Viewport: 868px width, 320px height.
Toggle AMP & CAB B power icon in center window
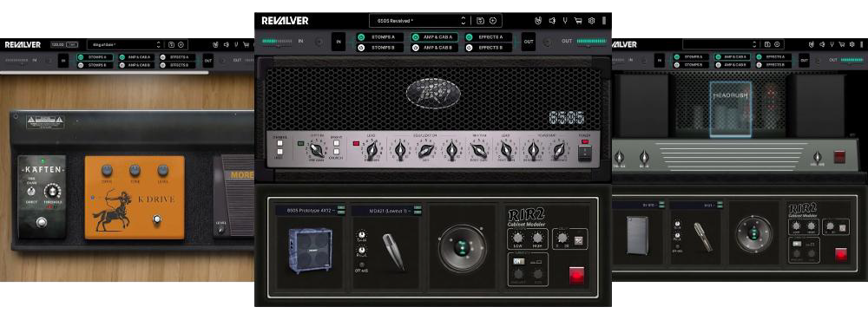point(417,48)
